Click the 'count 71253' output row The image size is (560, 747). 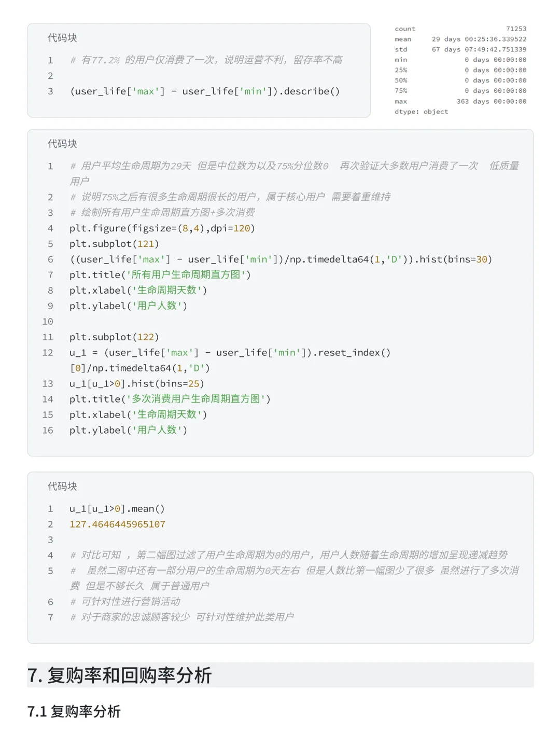click(x=460, y=29)
